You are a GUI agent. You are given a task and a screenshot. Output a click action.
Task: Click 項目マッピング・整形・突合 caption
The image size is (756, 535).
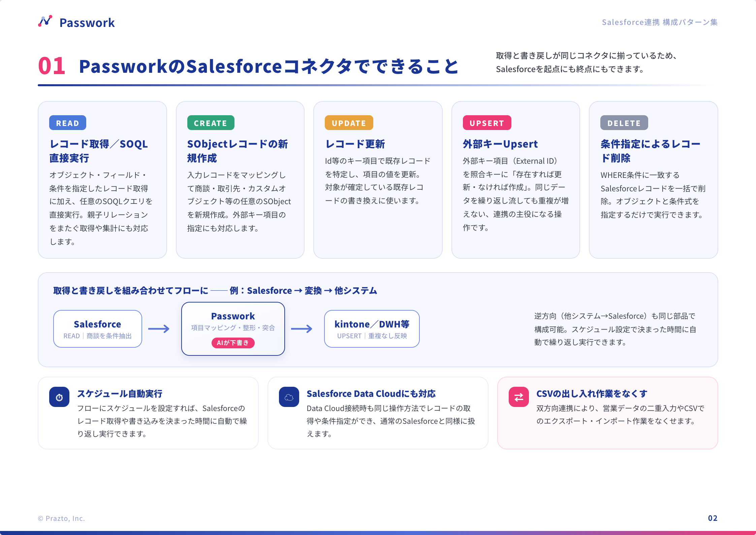click(x=233, y=328)
